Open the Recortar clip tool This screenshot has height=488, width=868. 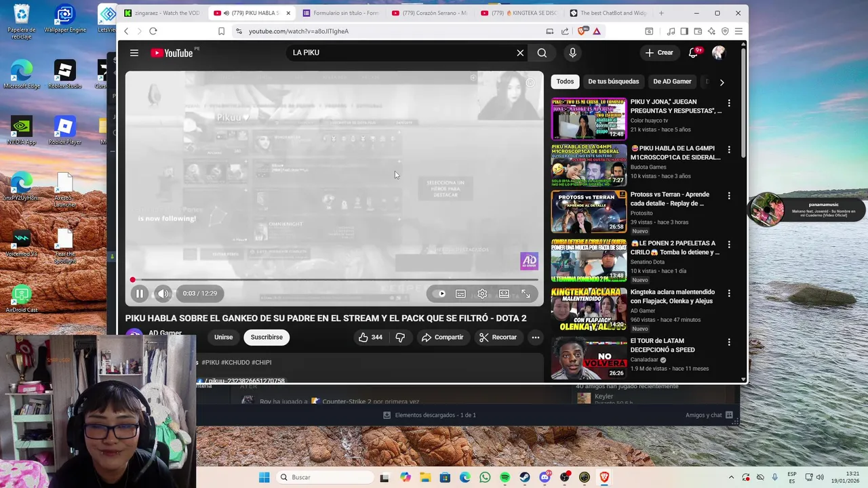tap(498, 337)
